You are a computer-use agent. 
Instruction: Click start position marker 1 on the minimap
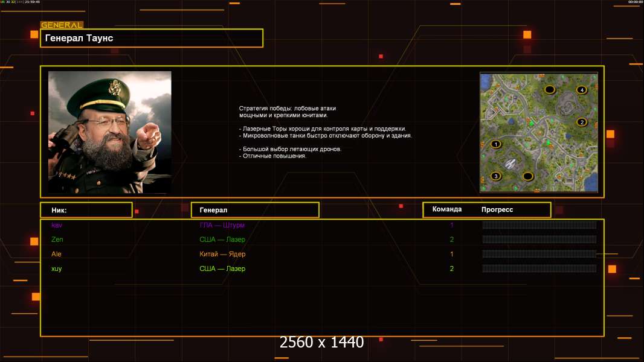tap(495, 144)
